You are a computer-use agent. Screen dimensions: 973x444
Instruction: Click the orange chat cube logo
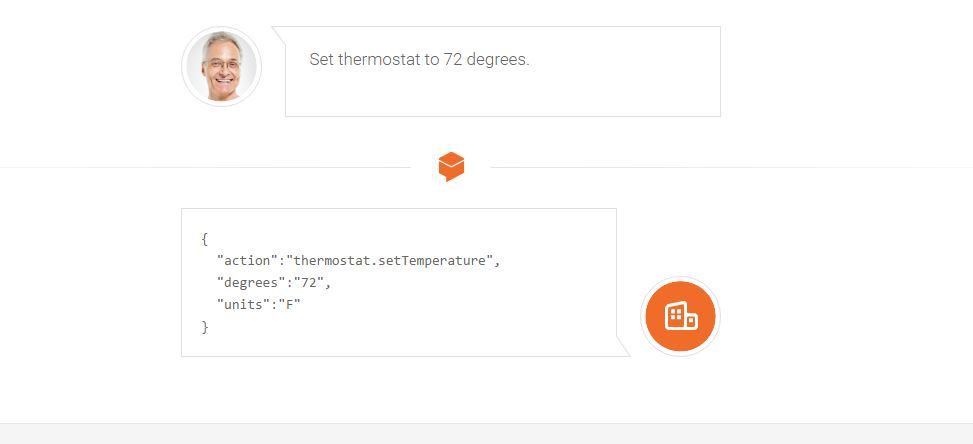[x=451, y=167]
